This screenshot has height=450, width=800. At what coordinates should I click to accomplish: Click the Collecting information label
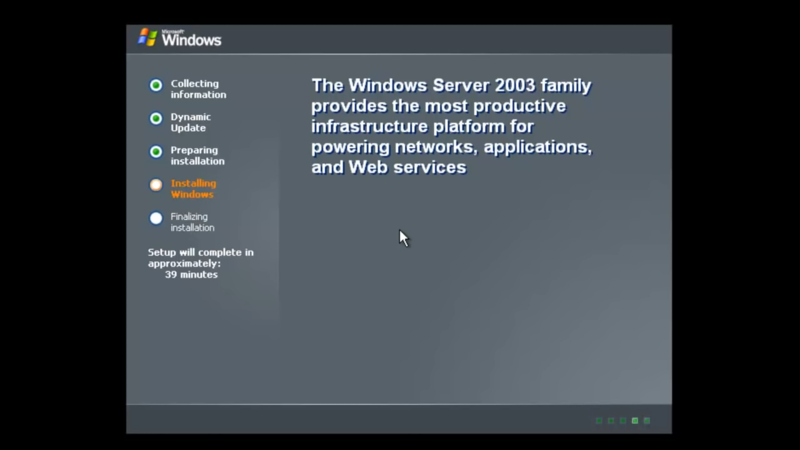(x=198, y=89)
